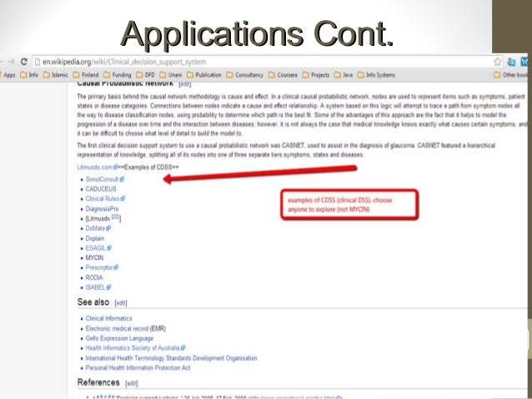Image resolution: width=532 pixels, height=399 pixels.
Task: Open the Publication bookmark folder
Action: [x=204, y=75]
